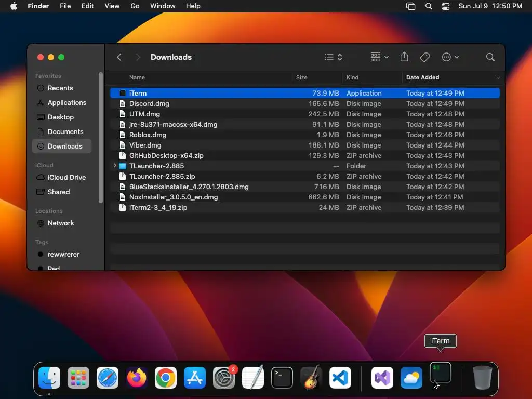Open the View menu
This screenshot has width=532, height=399.
coord(112,6)
